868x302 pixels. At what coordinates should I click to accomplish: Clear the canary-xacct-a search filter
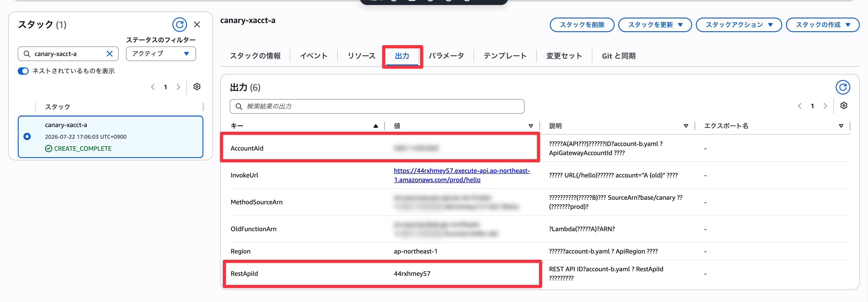pos(109,54)
